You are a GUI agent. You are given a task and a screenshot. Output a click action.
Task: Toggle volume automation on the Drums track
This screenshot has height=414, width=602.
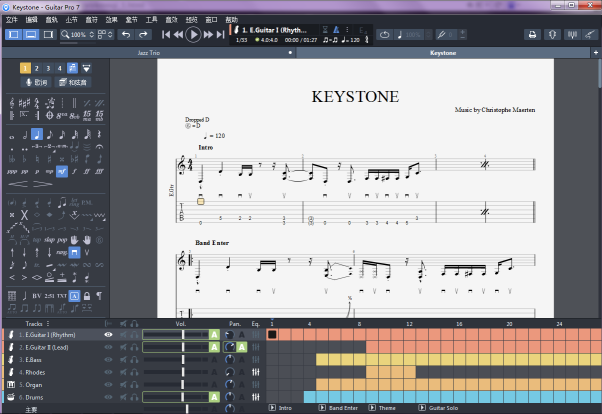click(x=213, y=398)
